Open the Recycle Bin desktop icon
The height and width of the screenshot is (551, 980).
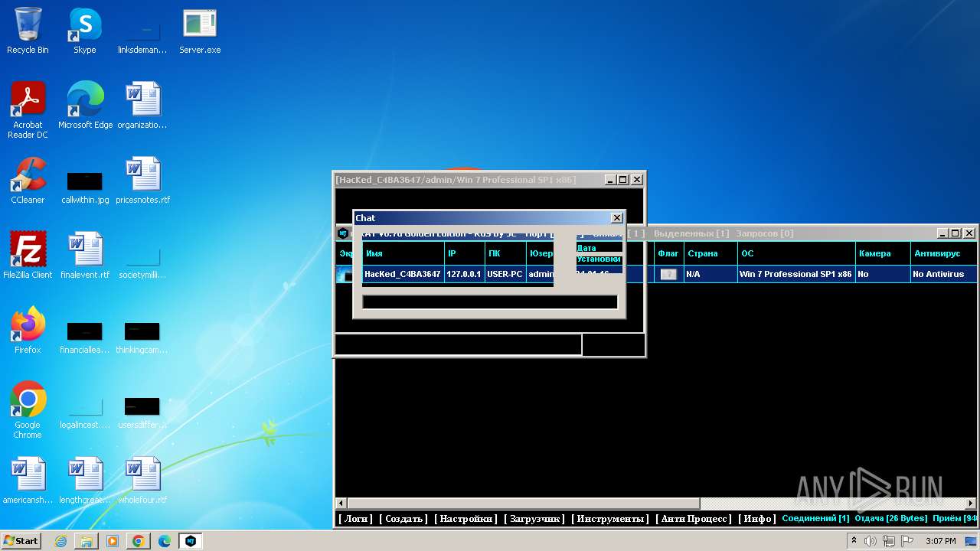28,31
